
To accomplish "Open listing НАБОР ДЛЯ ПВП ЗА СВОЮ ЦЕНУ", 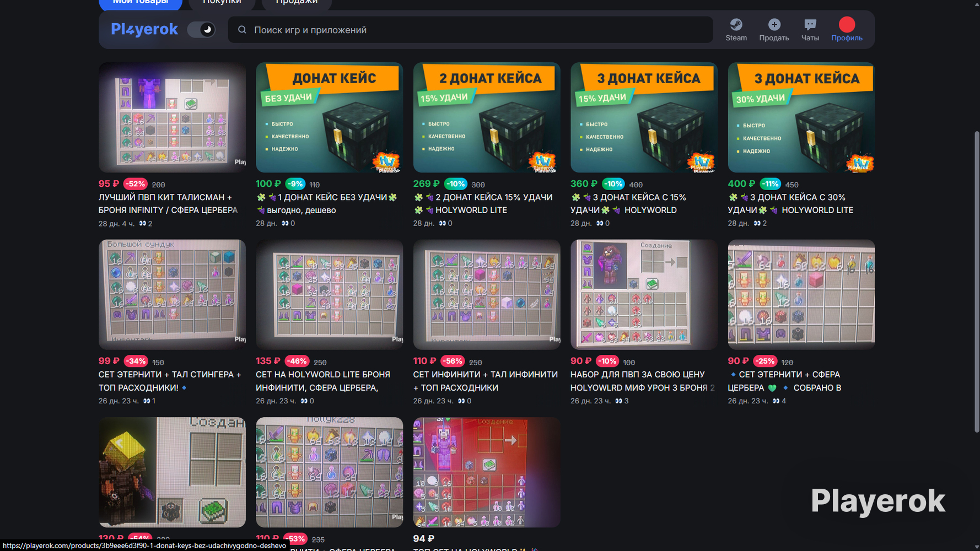I will click(x=643, y=381).
